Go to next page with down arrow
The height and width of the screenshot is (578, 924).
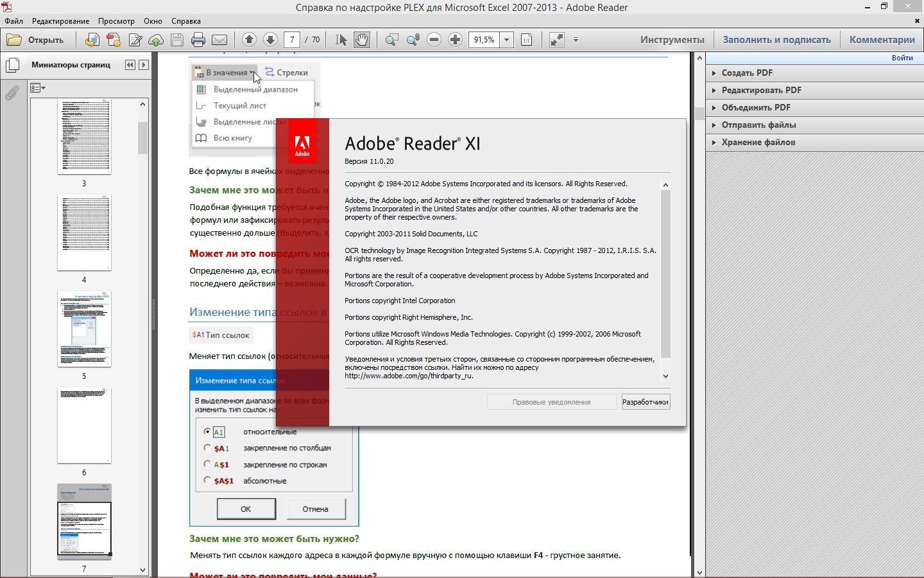click(x=270, y=40)
